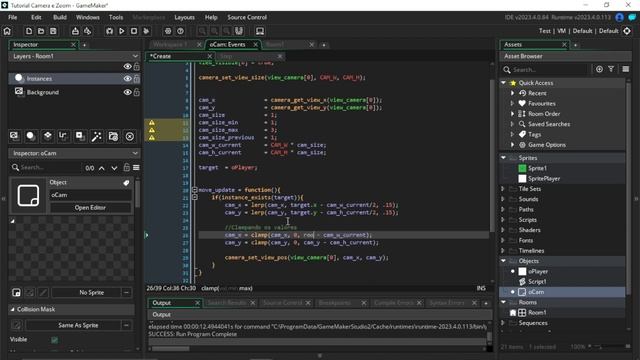Create a new project from the toolbar

[29, 31]
